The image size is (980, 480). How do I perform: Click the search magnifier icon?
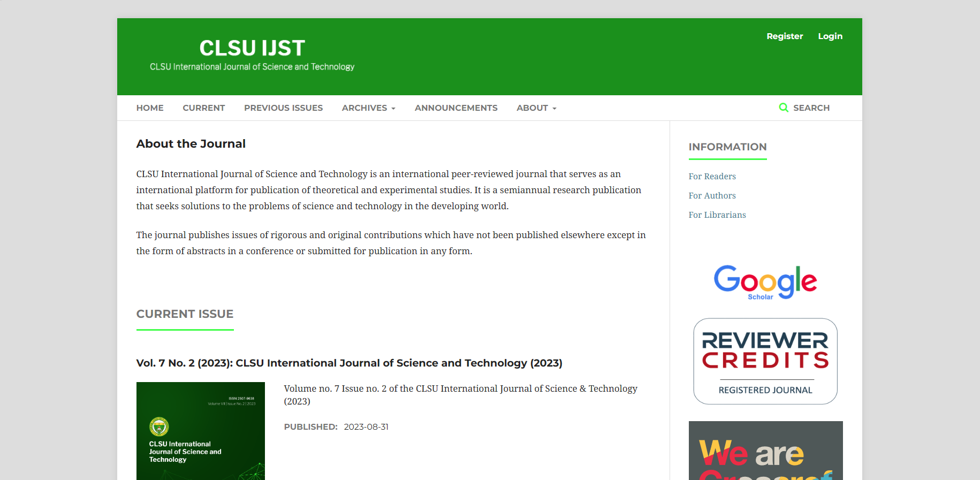tap(784, 108)
